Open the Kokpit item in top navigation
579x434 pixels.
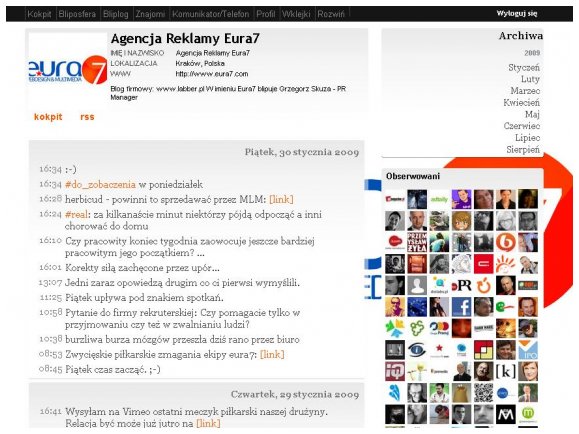click(39, 14)
